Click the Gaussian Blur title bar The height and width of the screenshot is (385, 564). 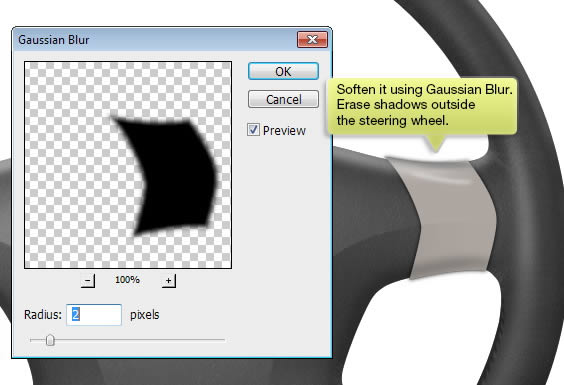click(x=155, y=39)
